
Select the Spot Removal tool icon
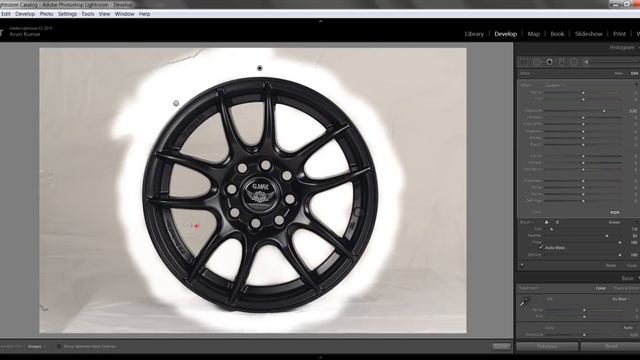coord(537,62)
